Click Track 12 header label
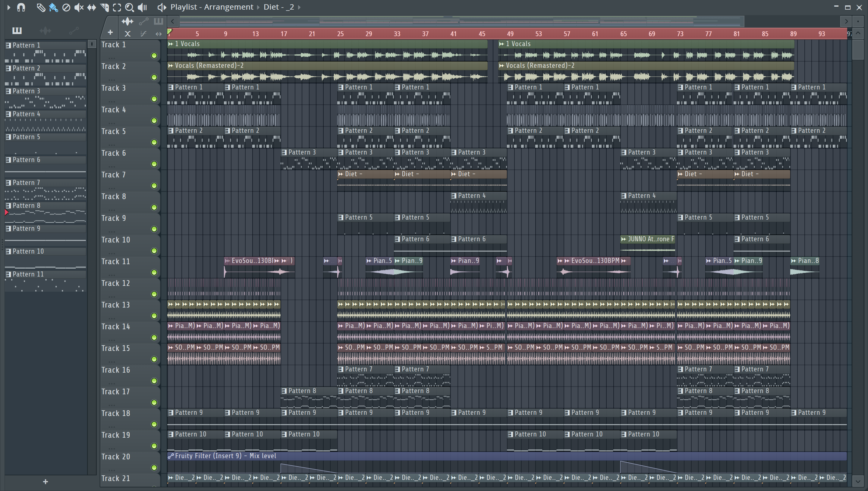The image size is (868, 491). click(116, 283)
